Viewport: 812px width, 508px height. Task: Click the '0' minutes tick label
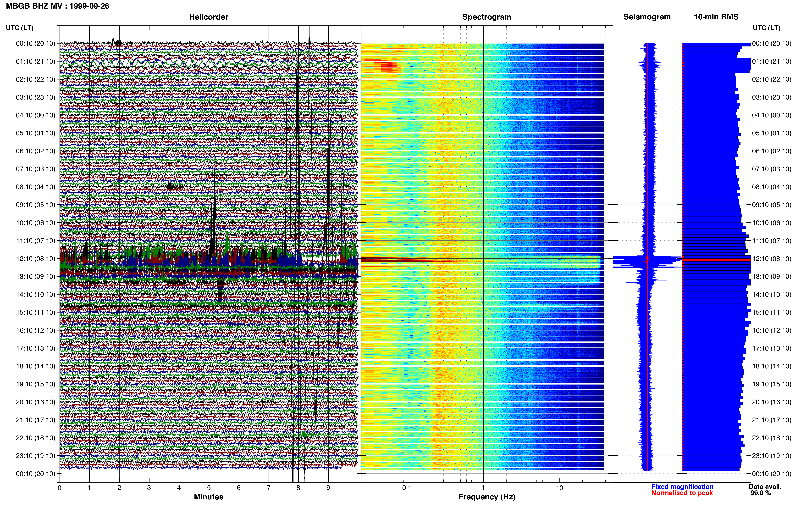[59, 487]
